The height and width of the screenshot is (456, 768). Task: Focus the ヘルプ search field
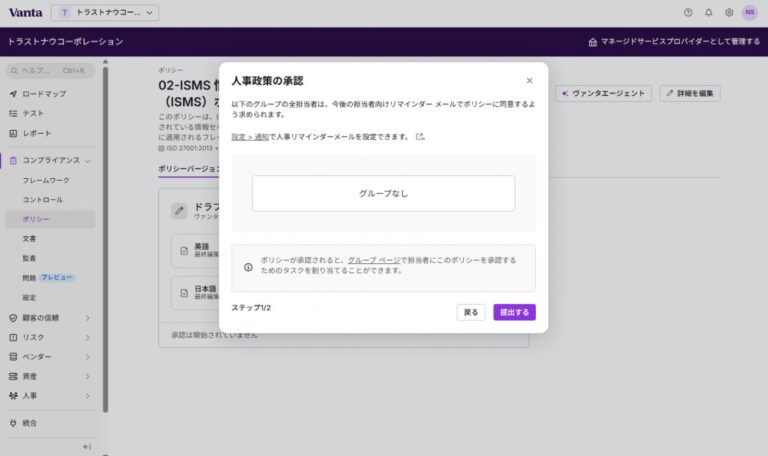[x=50, y=71]
